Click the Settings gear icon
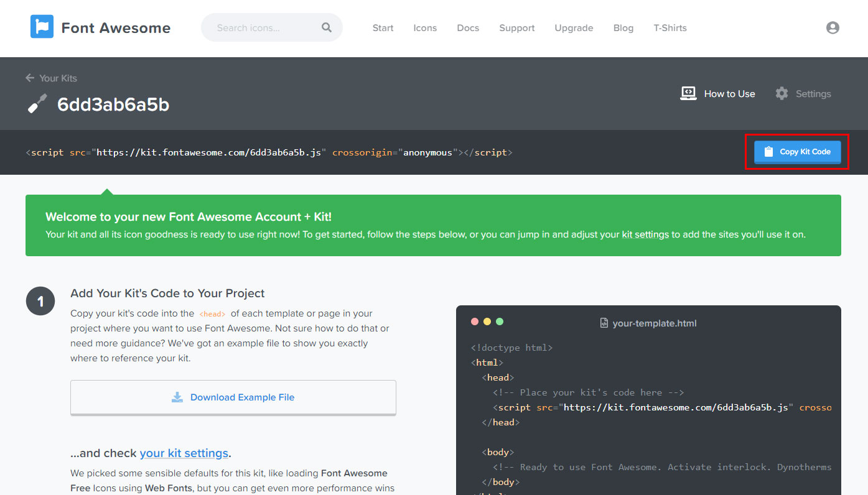Viewport: 868px width, 495px height. pos(782,94)
